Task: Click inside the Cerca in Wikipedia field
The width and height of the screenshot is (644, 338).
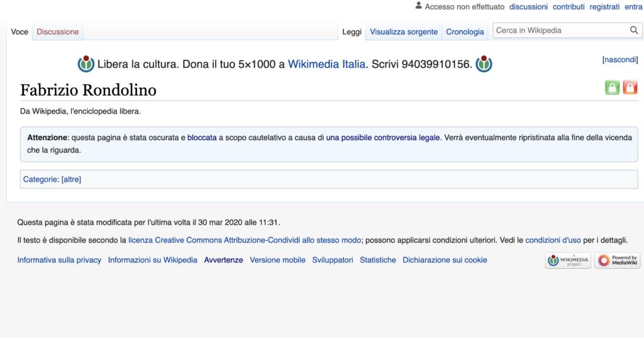Action: click(x=560, y=30)
